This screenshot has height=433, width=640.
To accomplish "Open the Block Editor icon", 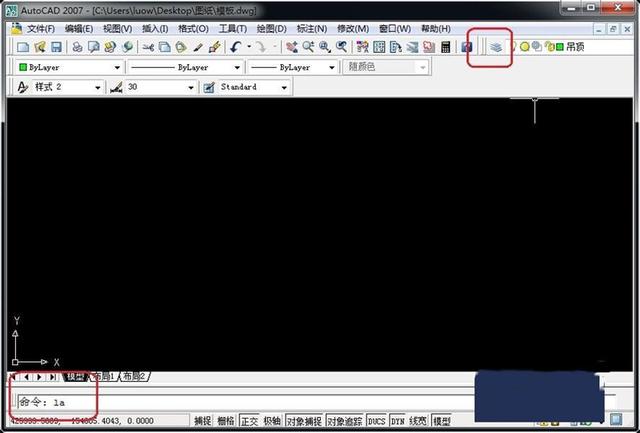I will click(x=214, y=47).
